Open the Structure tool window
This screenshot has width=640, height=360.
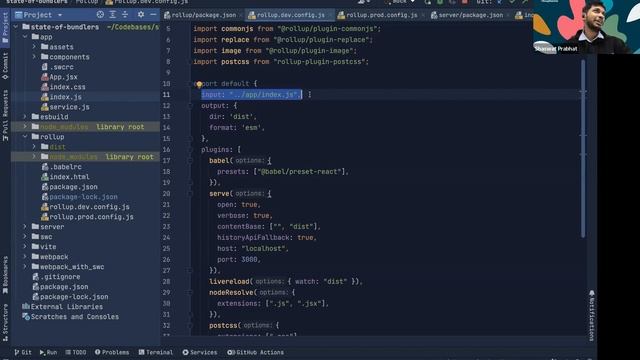coord(5,322)
